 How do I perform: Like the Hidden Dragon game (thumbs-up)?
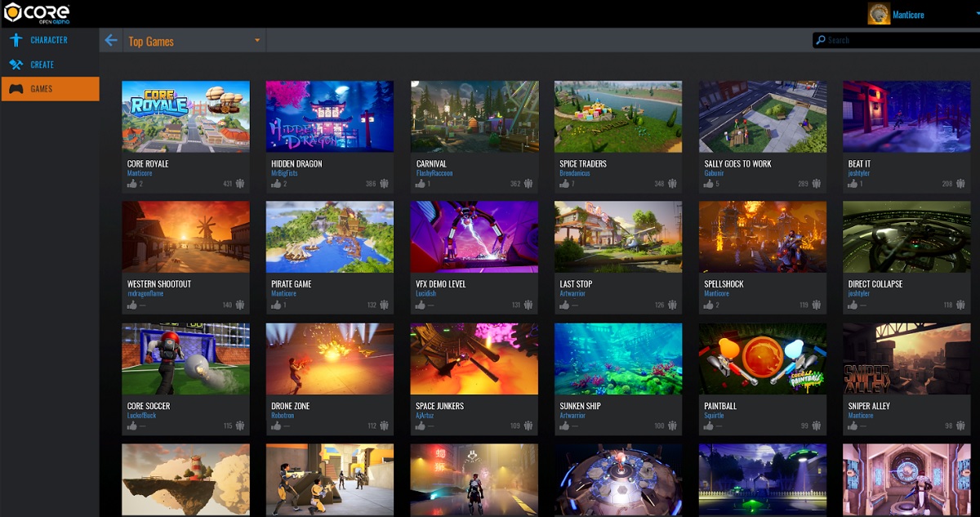[x=276, y=184]
